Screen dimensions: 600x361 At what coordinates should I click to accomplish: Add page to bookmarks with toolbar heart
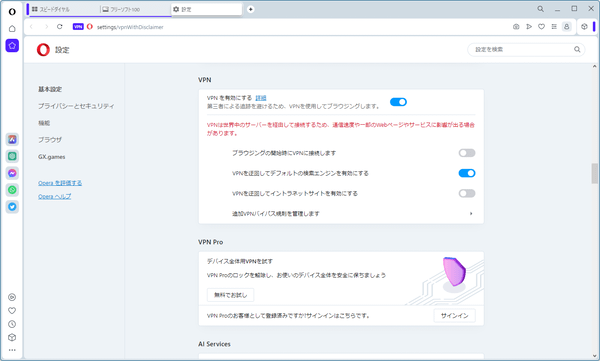coord(541,27)
